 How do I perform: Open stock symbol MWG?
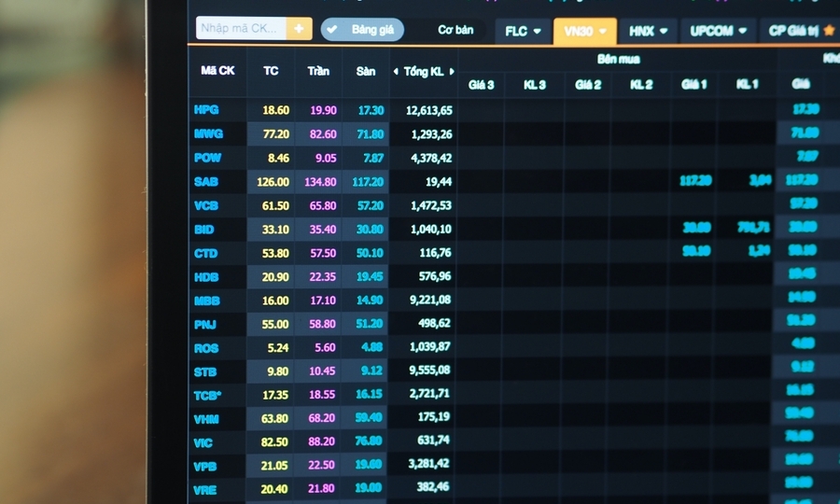tap(208, 133)
